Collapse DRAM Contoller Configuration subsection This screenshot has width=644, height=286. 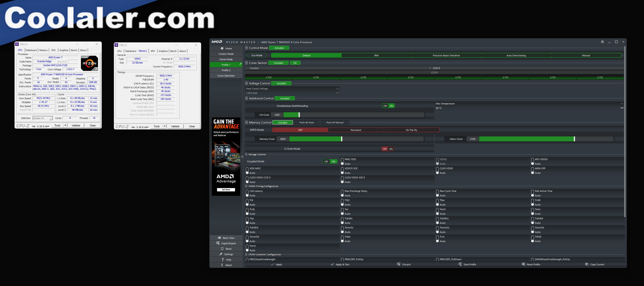(246, 254)
